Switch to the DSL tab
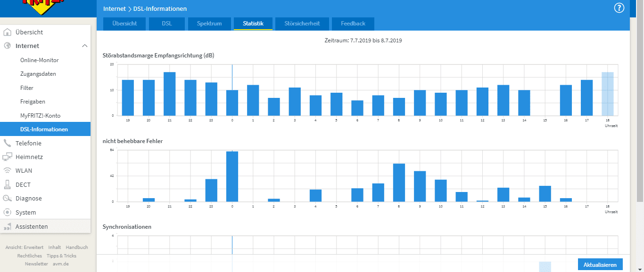The height and width of the screenshot is (272, 644). 167,24
